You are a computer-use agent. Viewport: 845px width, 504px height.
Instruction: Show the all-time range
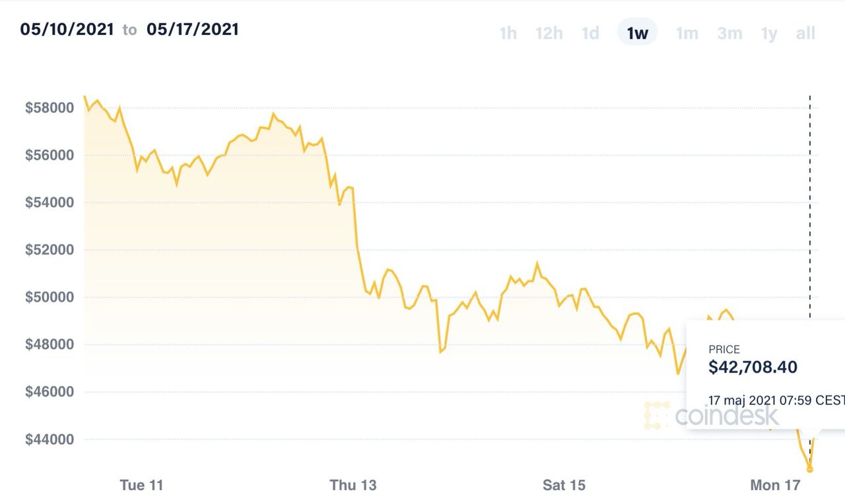point(805,33)
